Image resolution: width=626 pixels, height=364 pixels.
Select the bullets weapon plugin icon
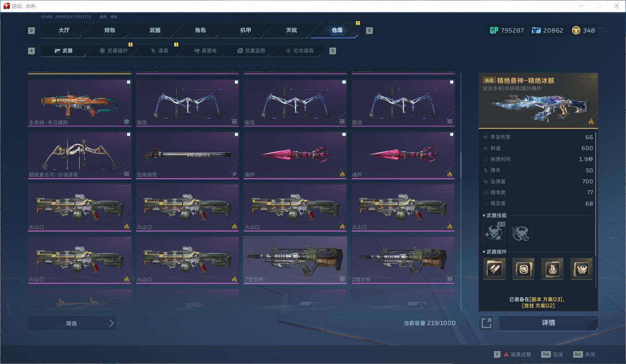pyautogui.click(x=494, y=269)
